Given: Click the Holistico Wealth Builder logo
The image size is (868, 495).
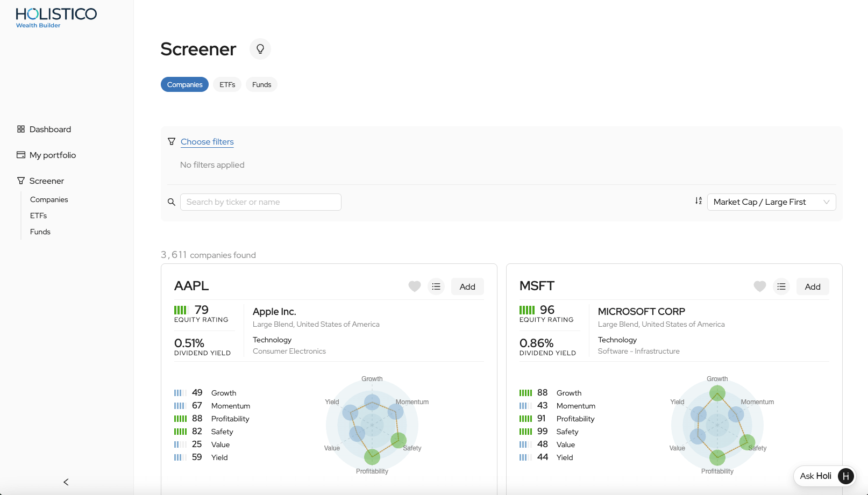Looking at the screenshot, I should (56, 17).
